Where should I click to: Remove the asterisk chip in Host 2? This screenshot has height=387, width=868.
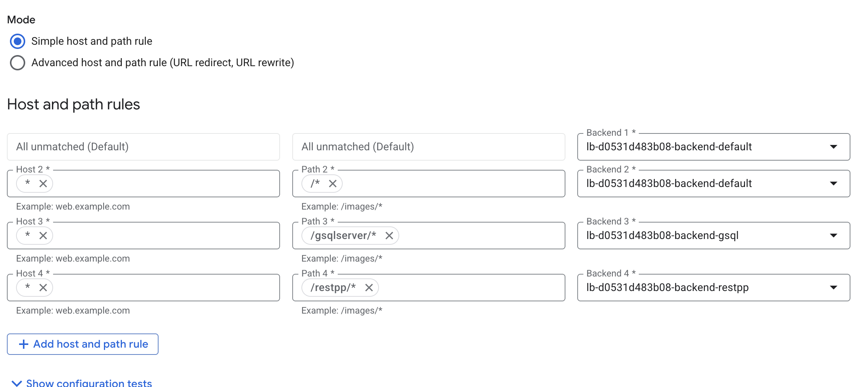43,184
